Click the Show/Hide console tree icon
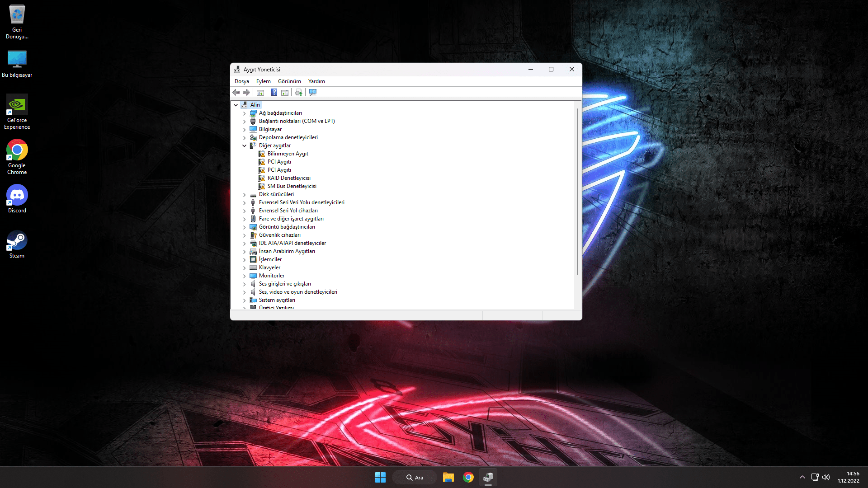Viewport: 868px width, 488px height. (260, 92)
